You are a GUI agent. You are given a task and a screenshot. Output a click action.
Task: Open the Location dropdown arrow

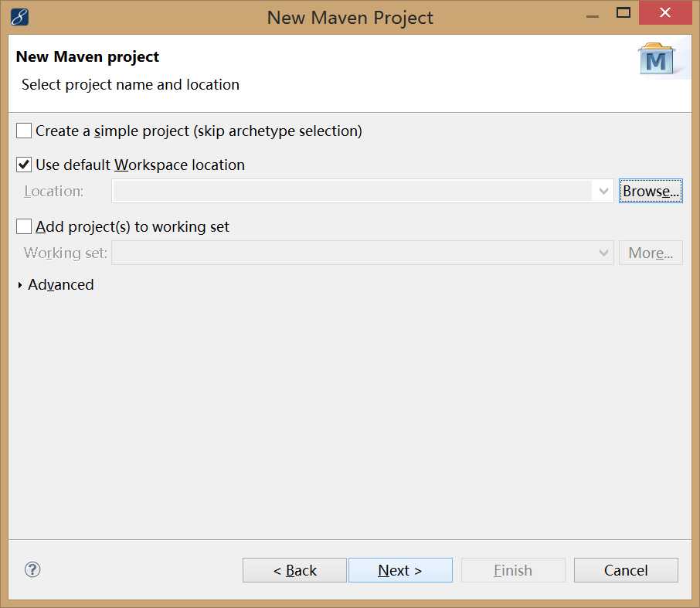click(603, 191)
